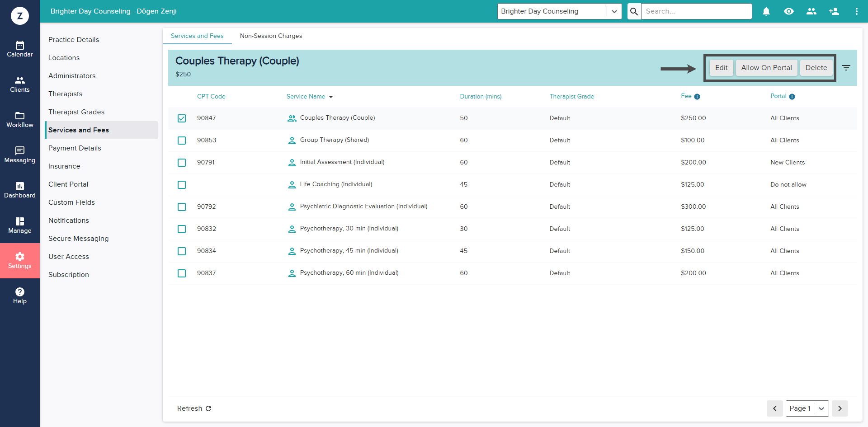Click the Refresh link
This screenshot has width=868, height=427.
pos(194,408)
